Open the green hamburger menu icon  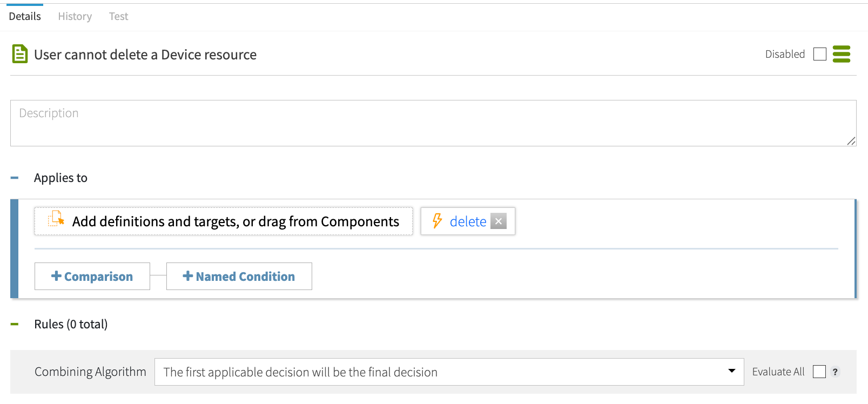[x=842, y=54]
